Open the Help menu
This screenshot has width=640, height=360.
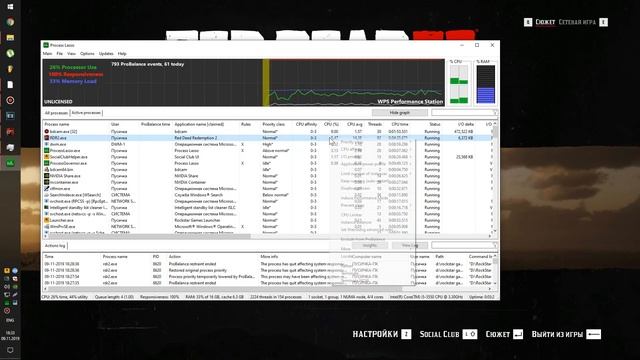coord(122,53)
